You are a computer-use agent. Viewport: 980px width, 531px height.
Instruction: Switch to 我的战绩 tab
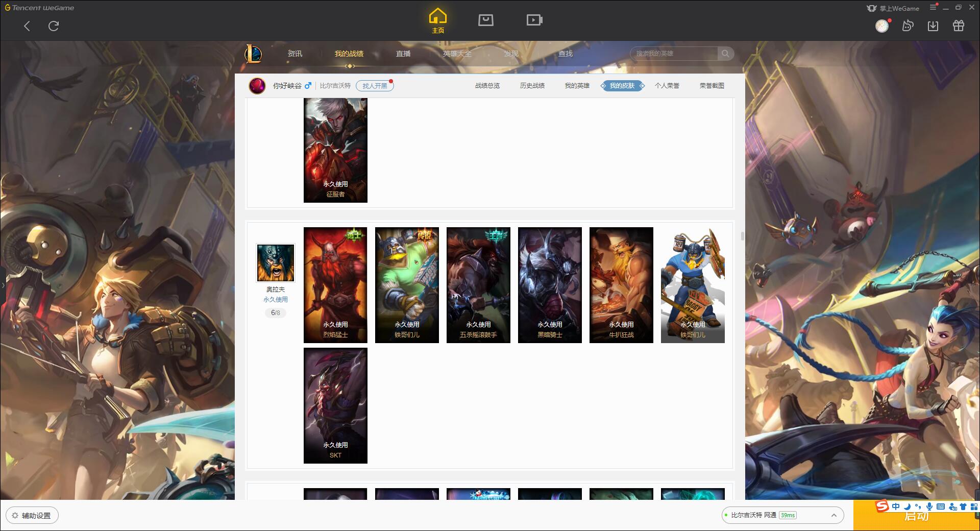(x=349, y=54)
